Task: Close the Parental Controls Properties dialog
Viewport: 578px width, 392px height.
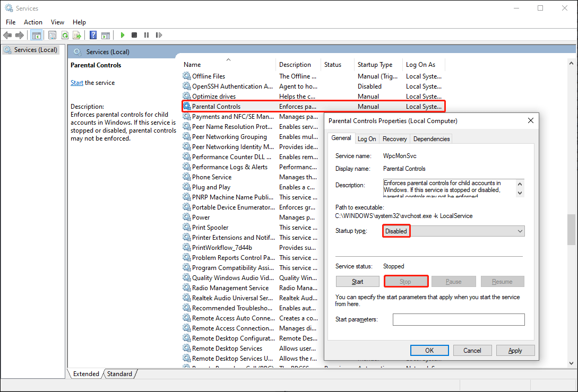Action: point(530,120)
